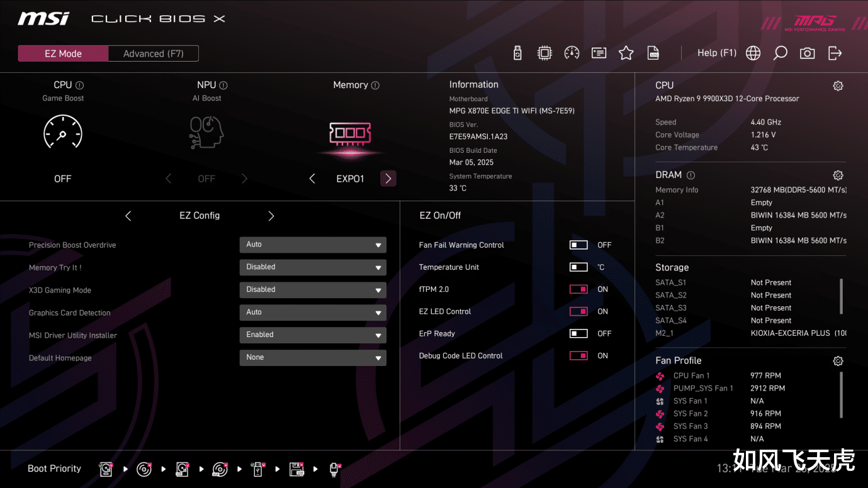868x488 pixels.
Task: Change language with globe icon
Action: pos(753,53)
